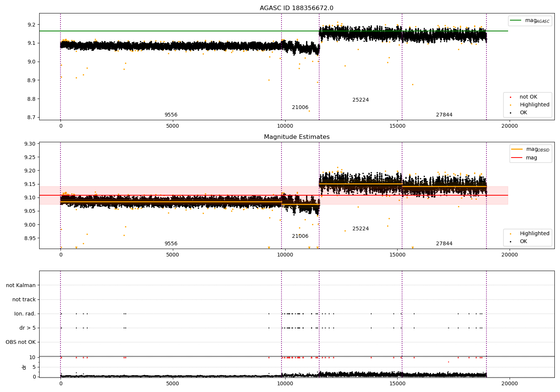Click 9556 in the Magnitude Estimates plot
This screenshot has width=560, height=392.
click(x=171, y=244)
